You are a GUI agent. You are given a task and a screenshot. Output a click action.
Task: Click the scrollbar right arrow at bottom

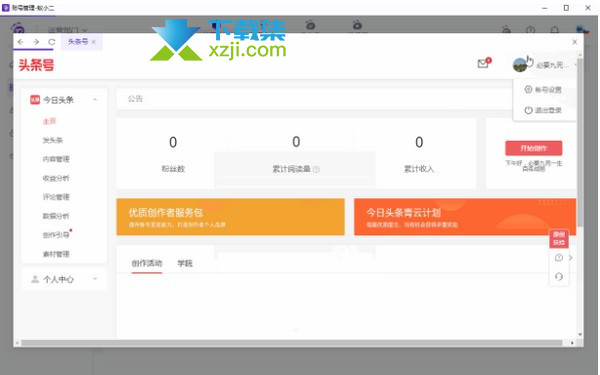[572, 343]
